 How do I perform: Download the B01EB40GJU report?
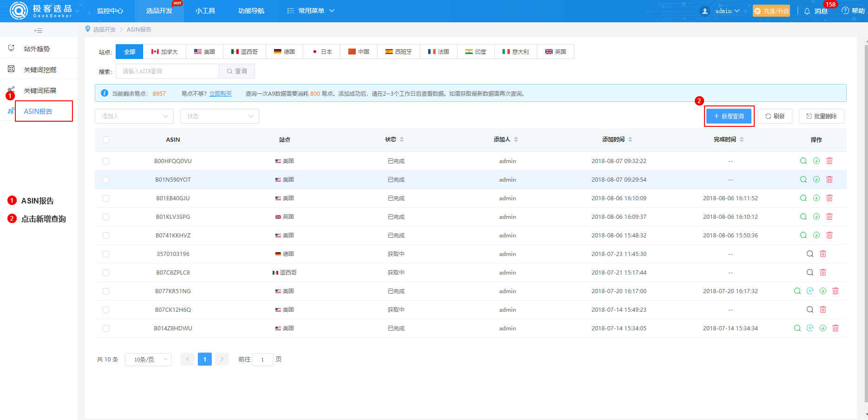coord(816,198)
